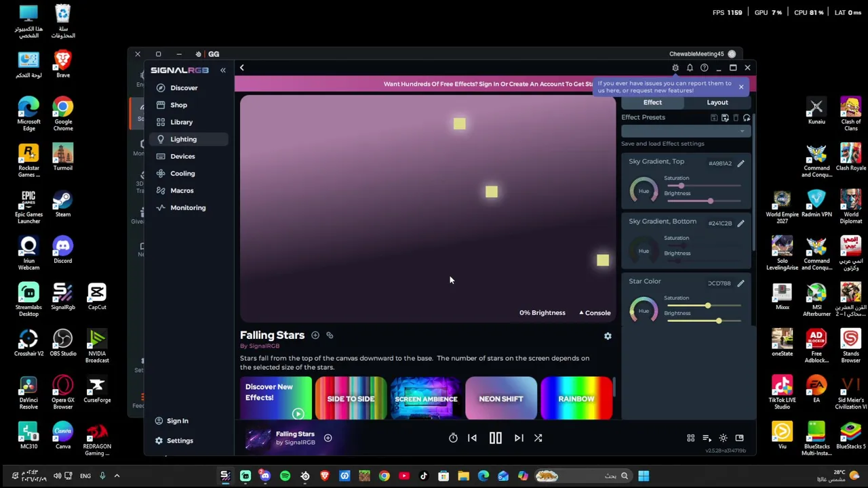This screenshot has height=488, width=868.
Task: Select the Screen Ambience effect
Action: pos(426,399)
